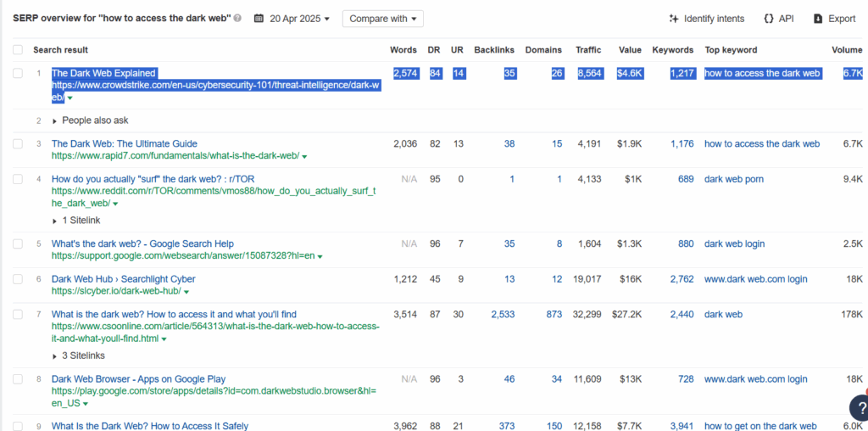Click the 2,533 backlinks number for csoonline
Image resolution: width=868 pixels, height=431 pixels.
point(503,314)
